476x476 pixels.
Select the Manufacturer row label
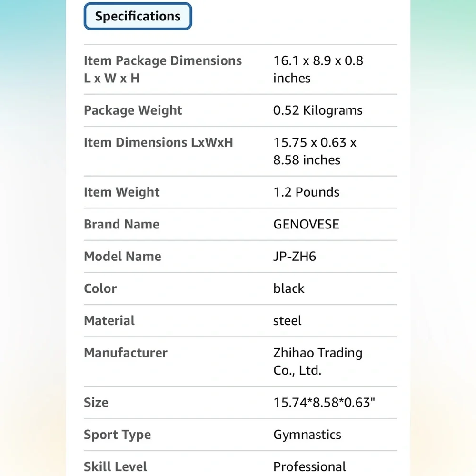126,353
